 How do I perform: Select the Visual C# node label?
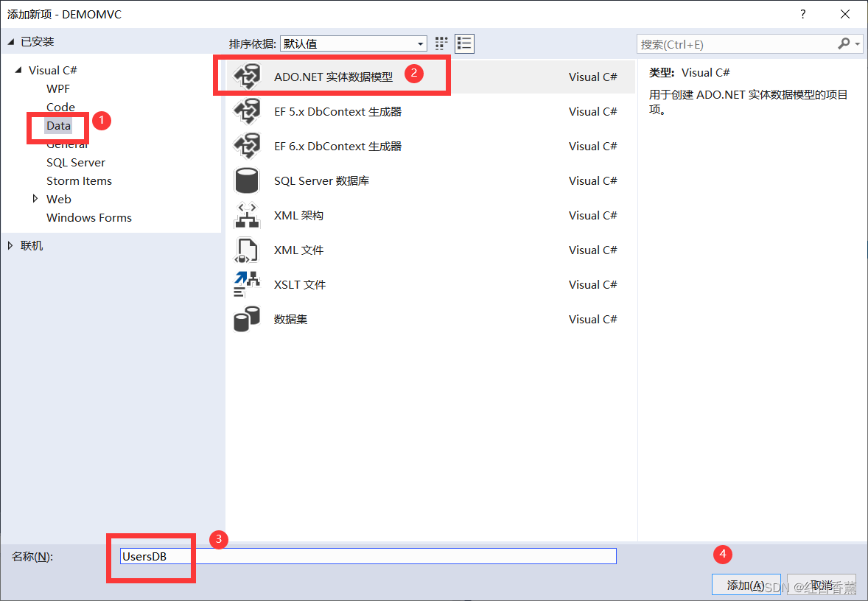pyautogui.click(x=52, y=70)
